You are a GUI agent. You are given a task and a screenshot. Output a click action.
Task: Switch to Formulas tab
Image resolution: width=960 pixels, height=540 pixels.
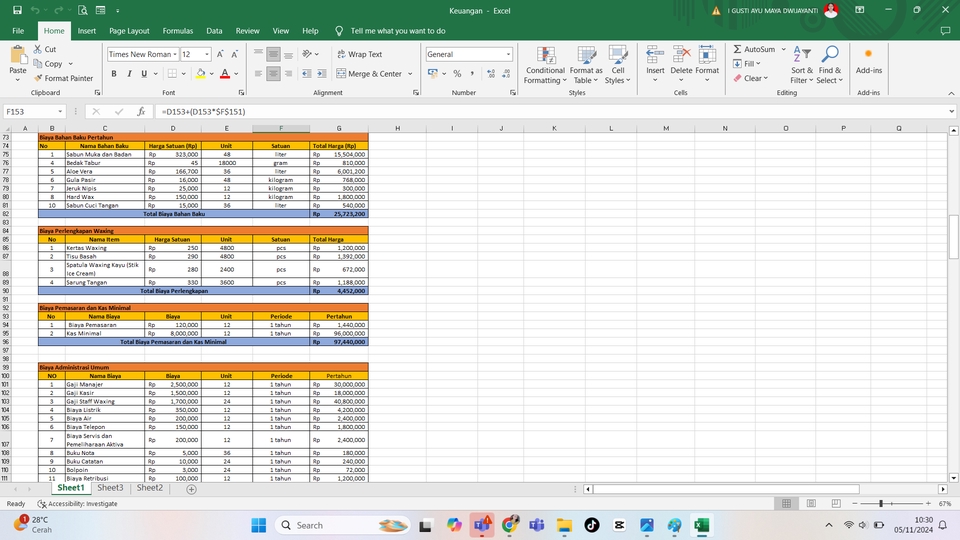pos(178,31)
